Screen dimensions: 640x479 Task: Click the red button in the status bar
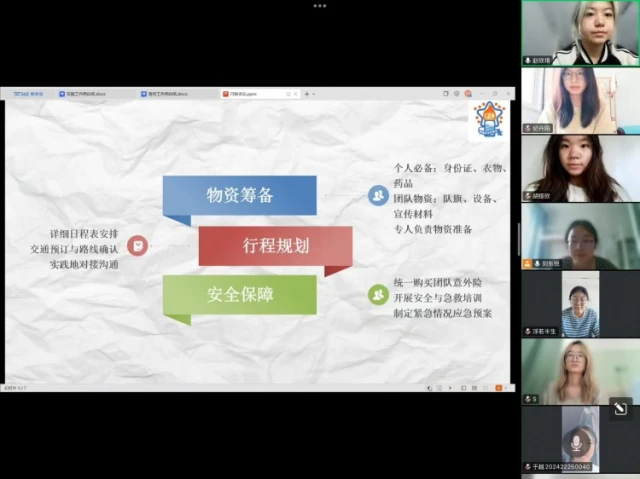(x=499, y=387)
